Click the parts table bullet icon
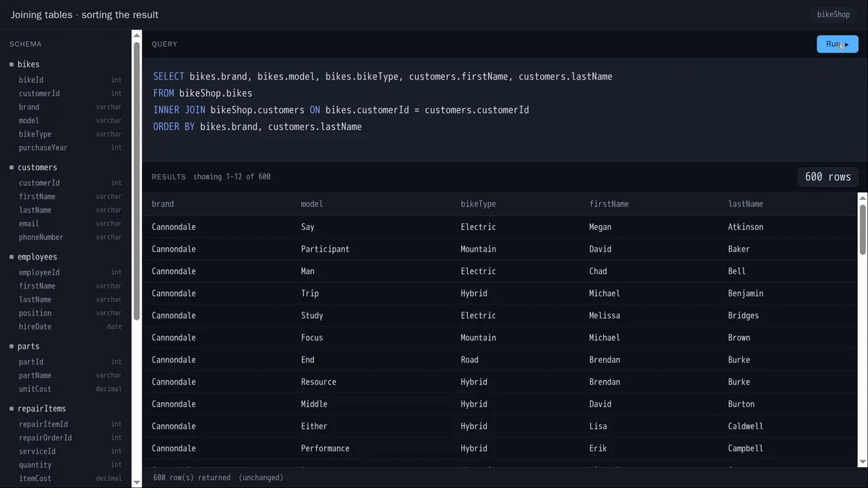 click(x=12, y=346)
